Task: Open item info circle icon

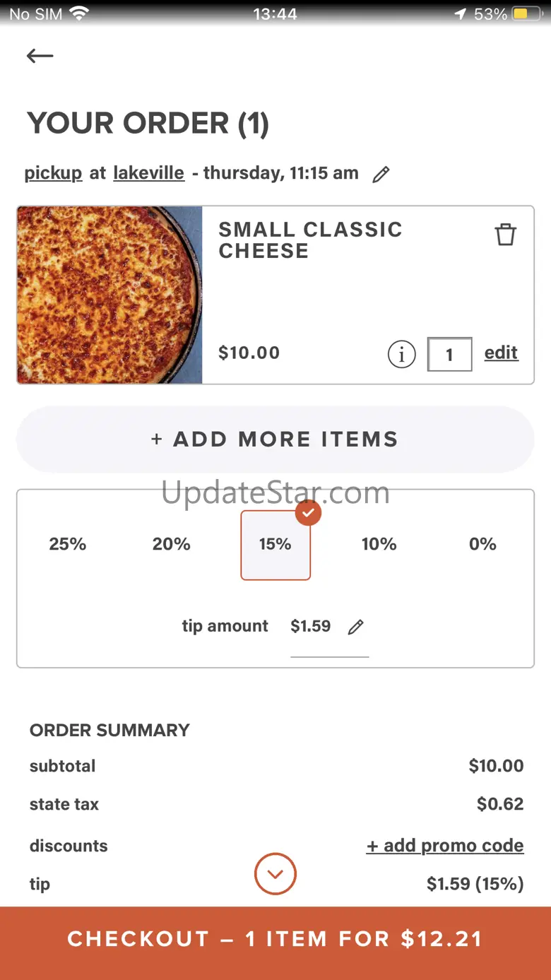Action: coord(401,354)
